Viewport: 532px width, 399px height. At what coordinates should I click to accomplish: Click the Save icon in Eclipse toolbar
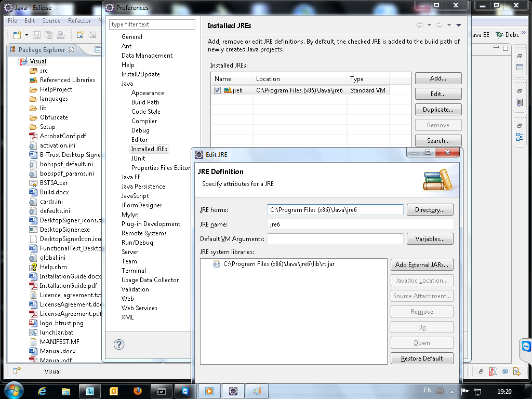click(x=37, y=35)
